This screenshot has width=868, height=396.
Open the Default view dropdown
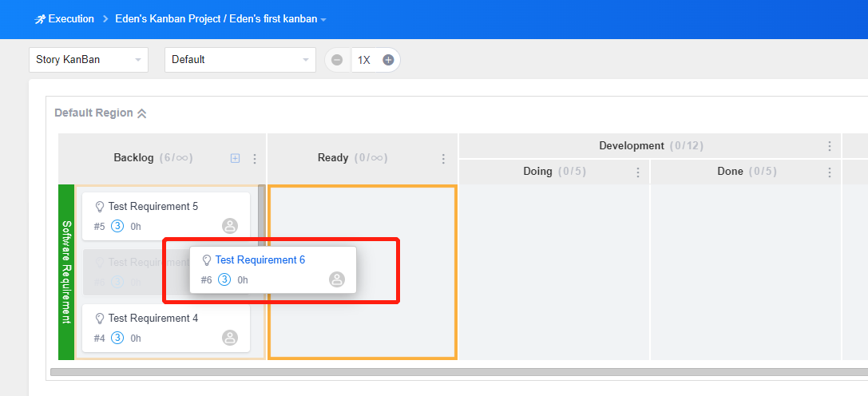click(x=240, y=60)
